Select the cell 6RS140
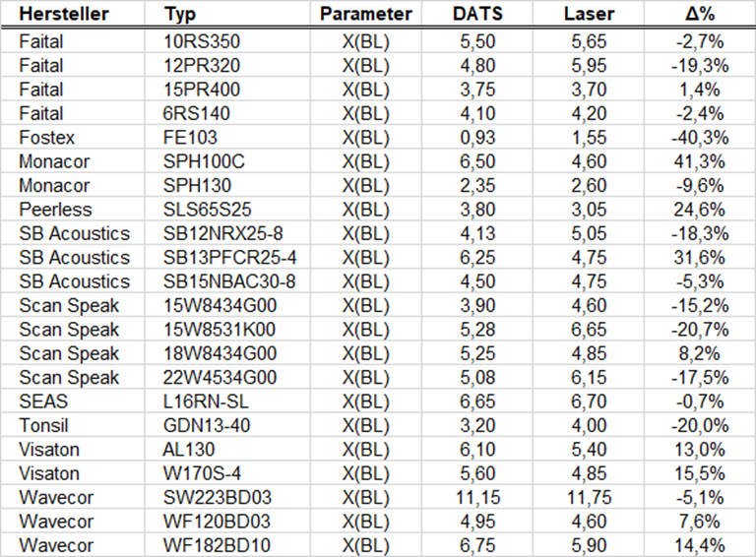Image resolution: width=756 pixels, height=557 pixels. [x=196, y=114]
